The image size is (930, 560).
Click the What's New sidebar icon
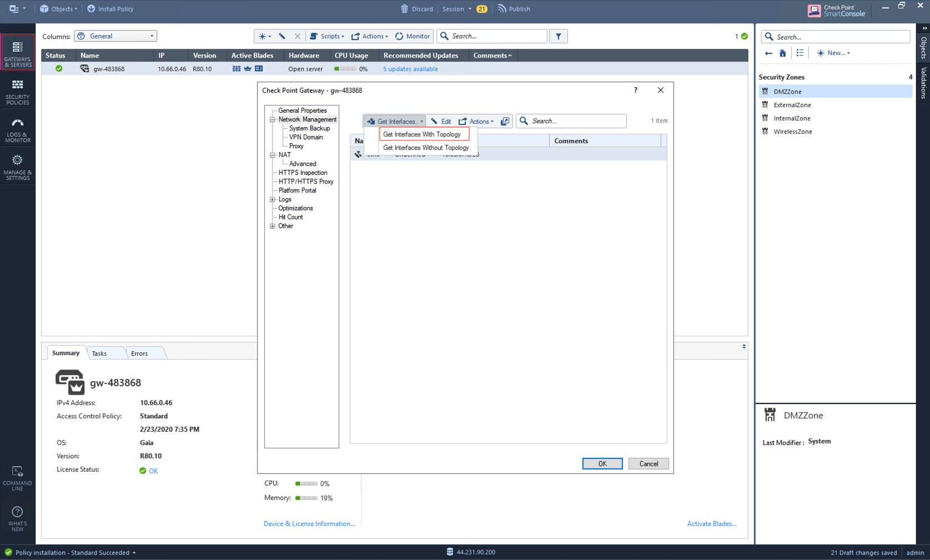tap(17, 517)
